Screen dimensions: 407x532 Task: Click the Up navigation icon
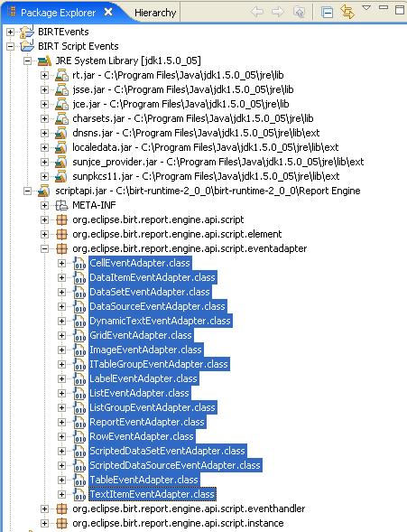(299, 13)
